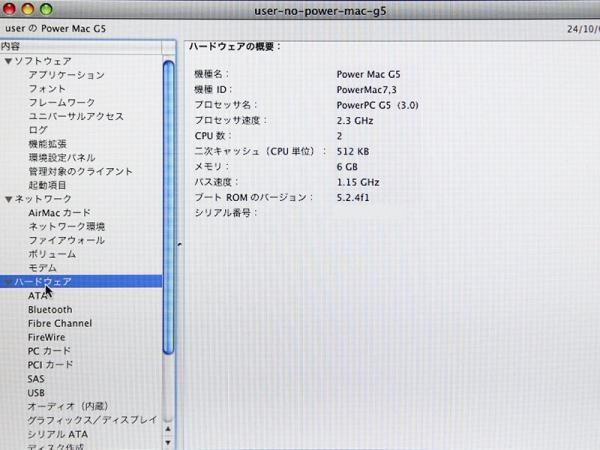Click the Power Mac G5 model name value
The height and width of the screenshot is (450, 600).
[368, 74]
